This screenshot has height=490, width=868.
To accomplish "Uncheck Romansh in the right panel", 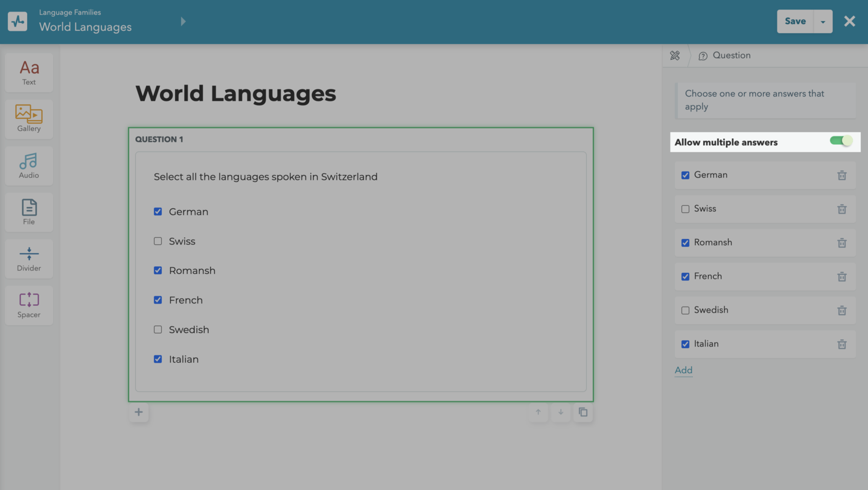I will 685,243.
